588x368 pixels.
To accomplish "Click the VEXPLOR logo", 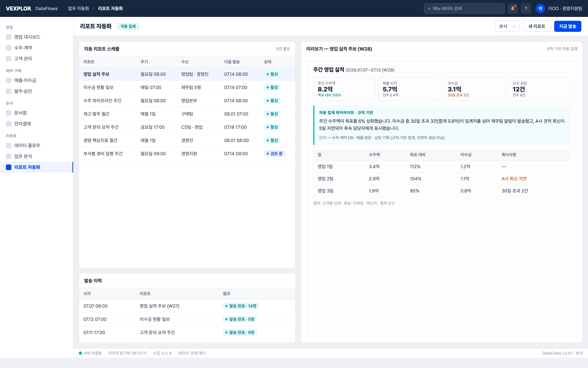I will coord(19,8).
